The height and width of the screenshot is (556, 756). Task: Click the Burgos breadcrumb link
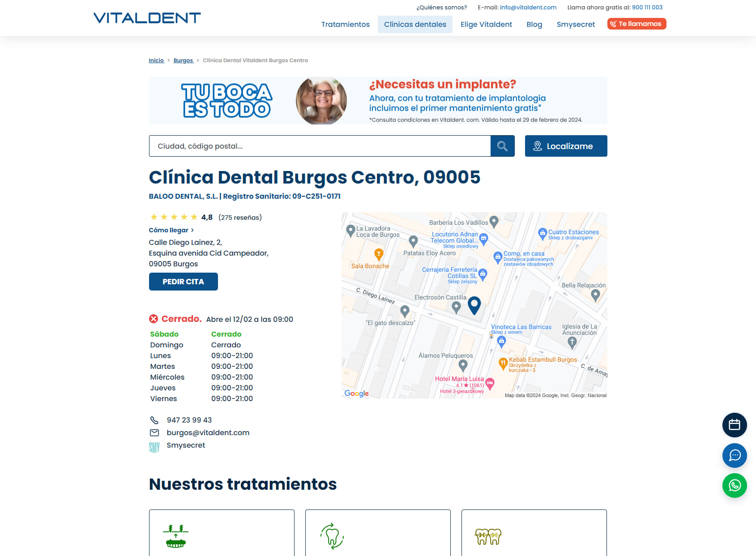pyautogui.click(x=183, y=60)
